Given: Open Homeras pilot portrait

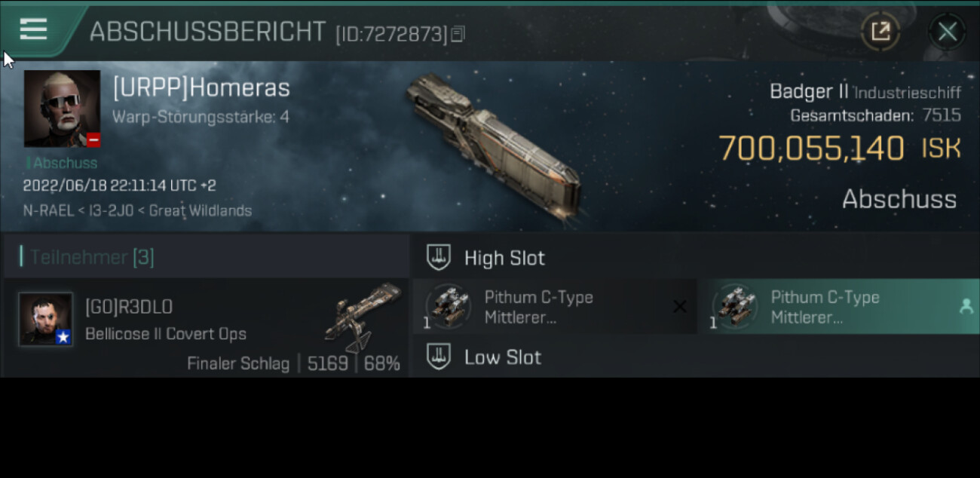Looking at the screenshot, I should 62,109.
